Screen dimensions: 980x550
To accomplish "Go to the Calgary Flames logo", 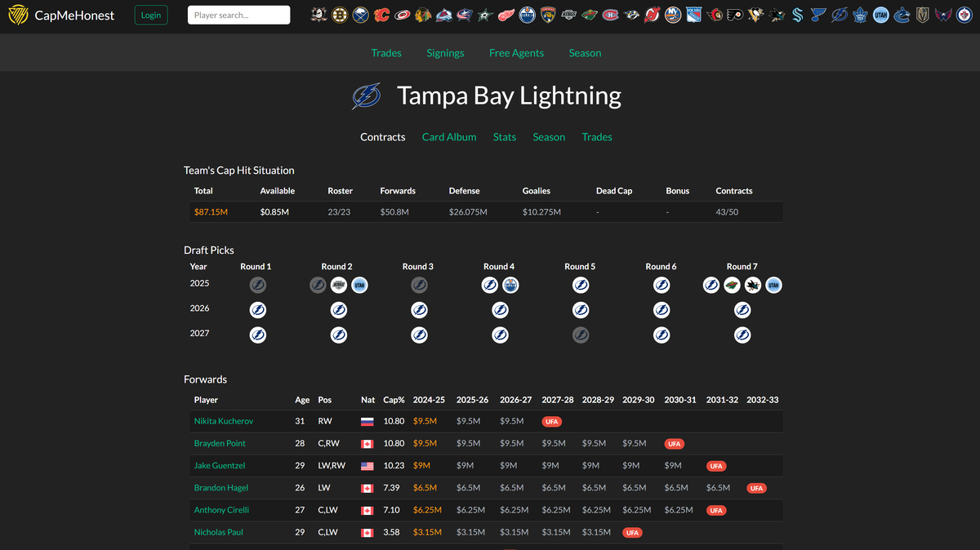I will coord(381,15).
